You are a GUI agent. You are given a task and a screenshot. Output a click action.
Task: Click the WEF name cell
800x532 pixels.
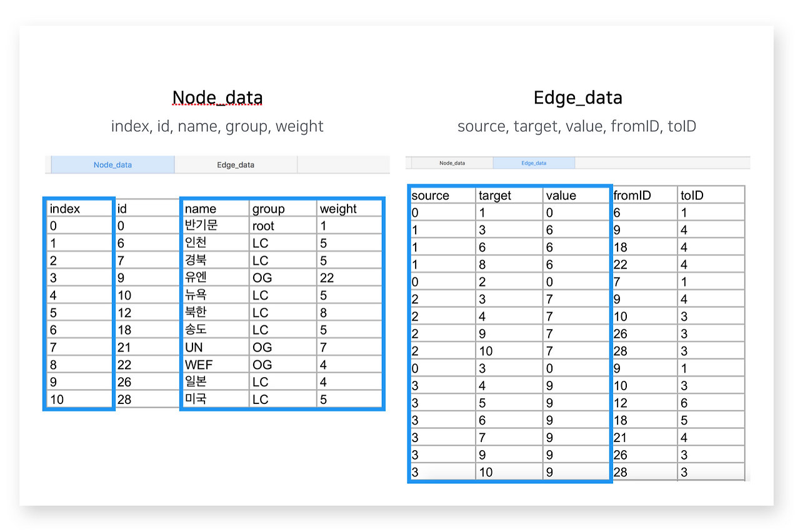point(214,365)
